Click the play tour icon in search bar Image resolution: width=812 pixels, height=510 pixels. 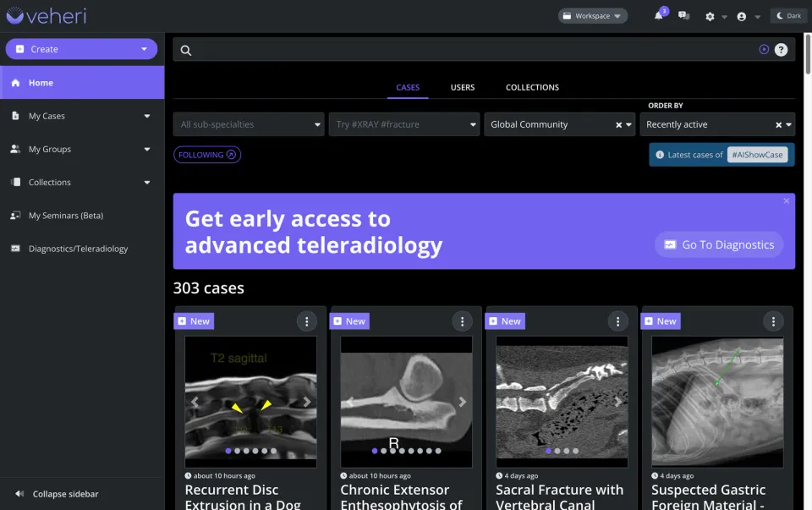764,49
